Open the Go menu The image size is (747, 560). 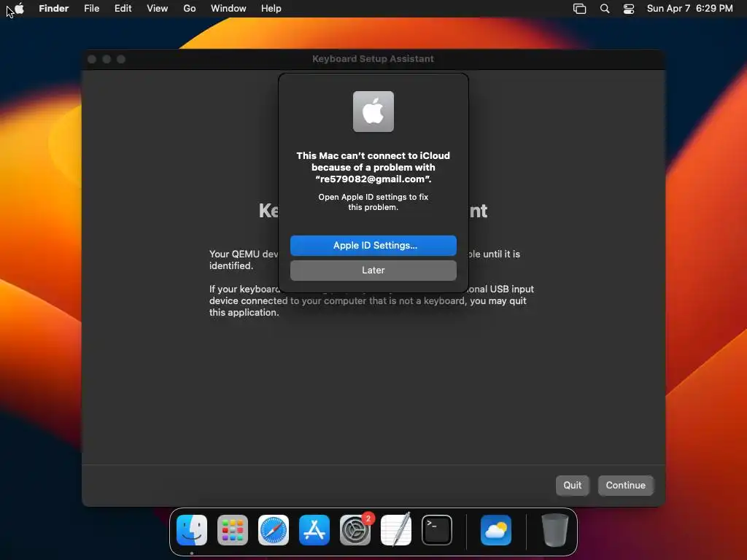(x=190, y=8)
